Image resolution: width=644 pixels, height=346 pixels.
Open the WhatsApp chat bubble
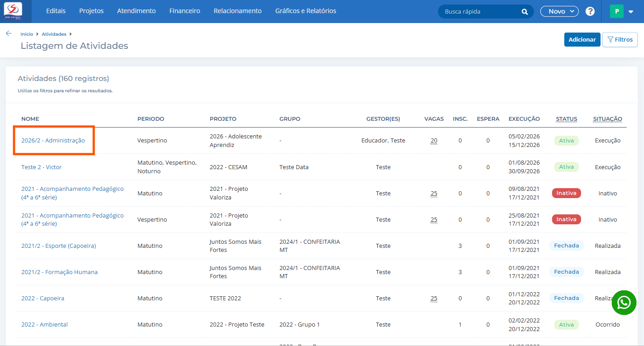click(624, 303)
